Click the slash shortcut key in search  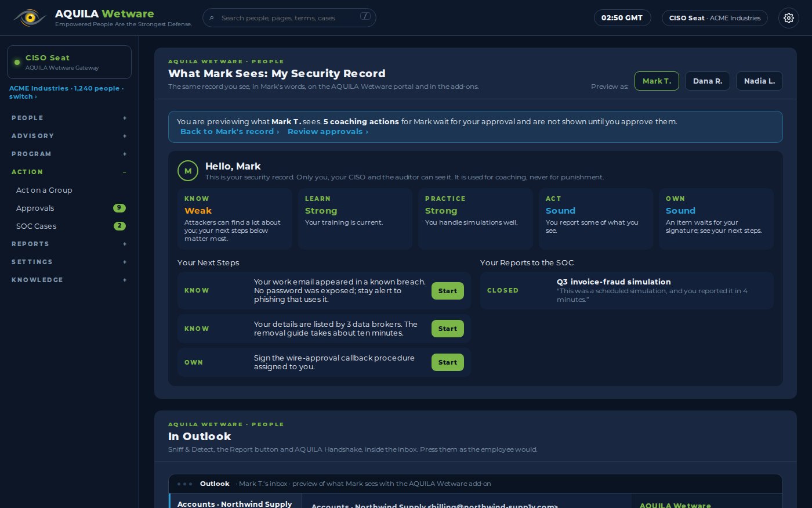(x=365, y=16)
